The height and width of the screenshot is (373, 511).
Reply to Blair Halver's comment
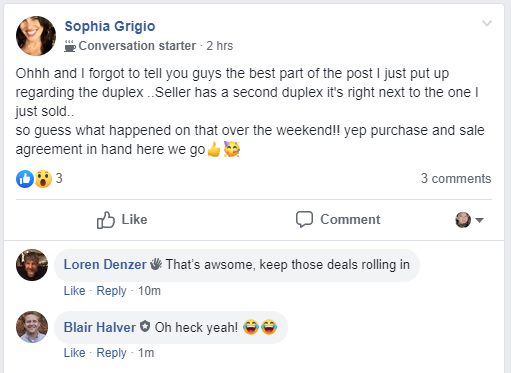point(111,353)
